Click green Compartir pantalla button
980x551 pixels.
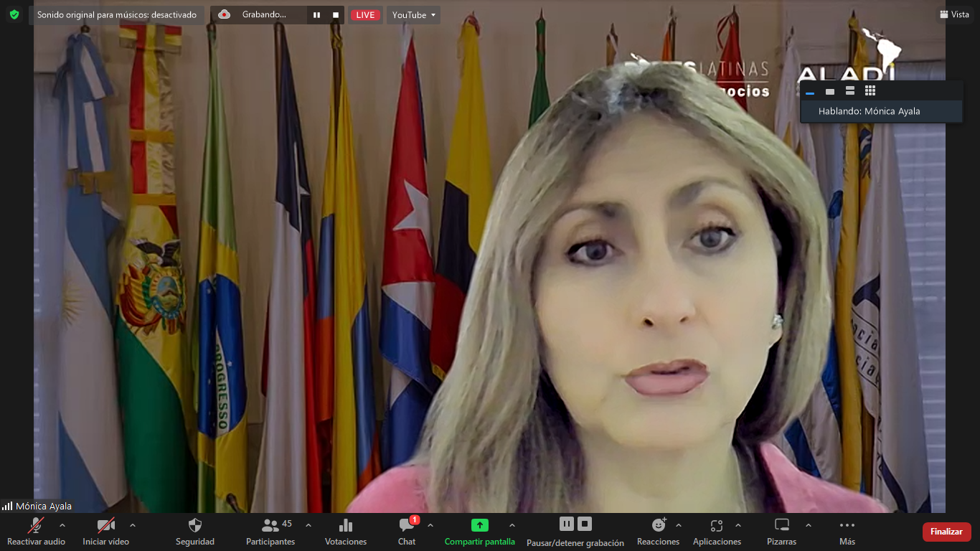tap(480, 532)
